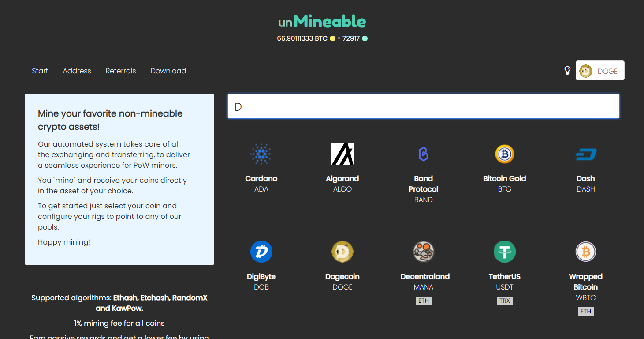Click the Wrapped Bitcoin icon
644x339 pixels.
point(586,252)
